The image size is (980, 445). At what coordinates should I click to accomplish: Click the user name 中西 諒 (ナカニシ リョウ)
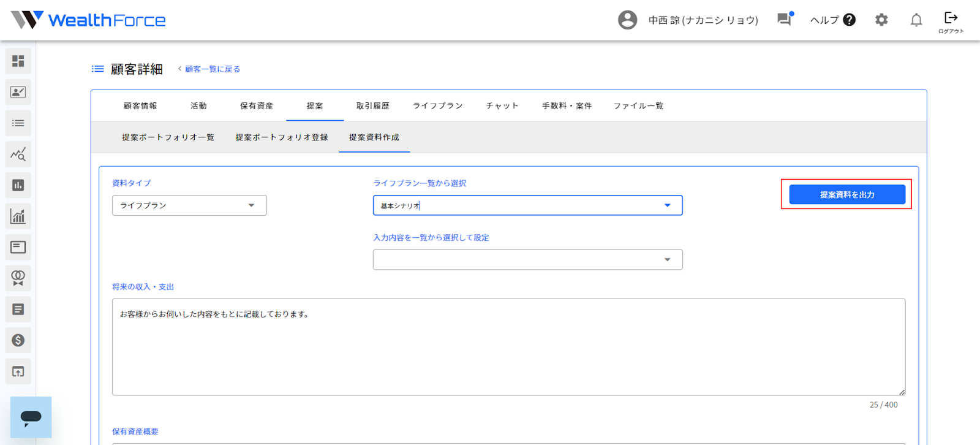[703, 20]
